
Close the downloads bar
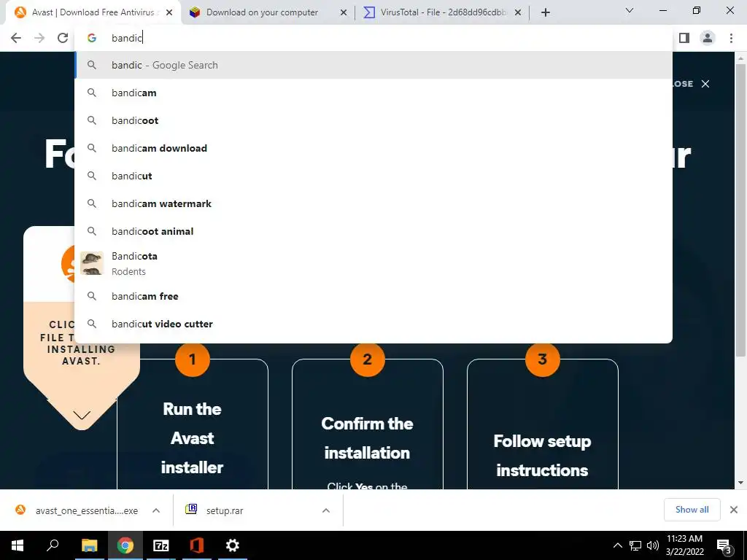(734, 510)
